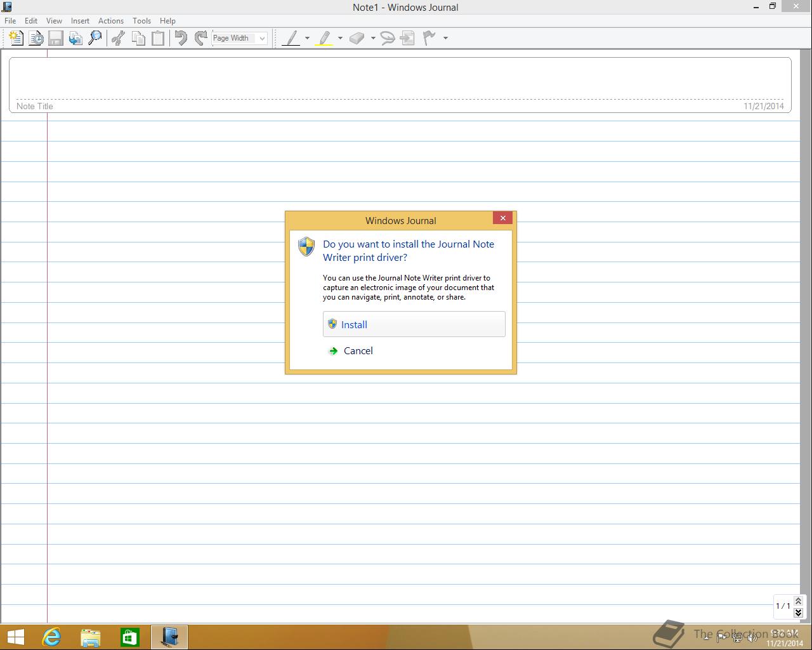Click the Import toolbar icon
The image size is (812, 650).
[75, 38]
